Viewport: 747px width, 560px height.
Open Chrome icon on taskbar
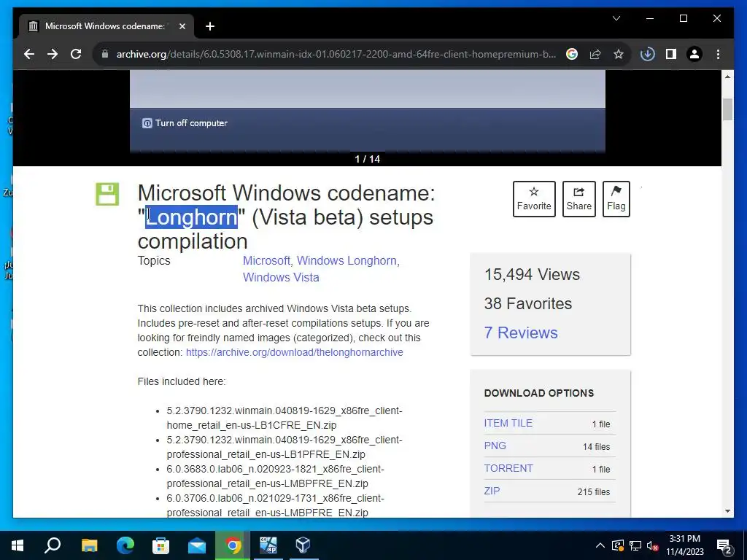click(x=233, y=545)
